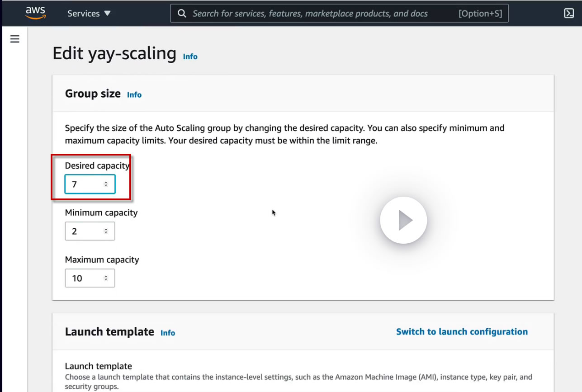Click the Minimum capacity input field
The width and height of the screenshot is (582, 392).
[x=86, y=231]
